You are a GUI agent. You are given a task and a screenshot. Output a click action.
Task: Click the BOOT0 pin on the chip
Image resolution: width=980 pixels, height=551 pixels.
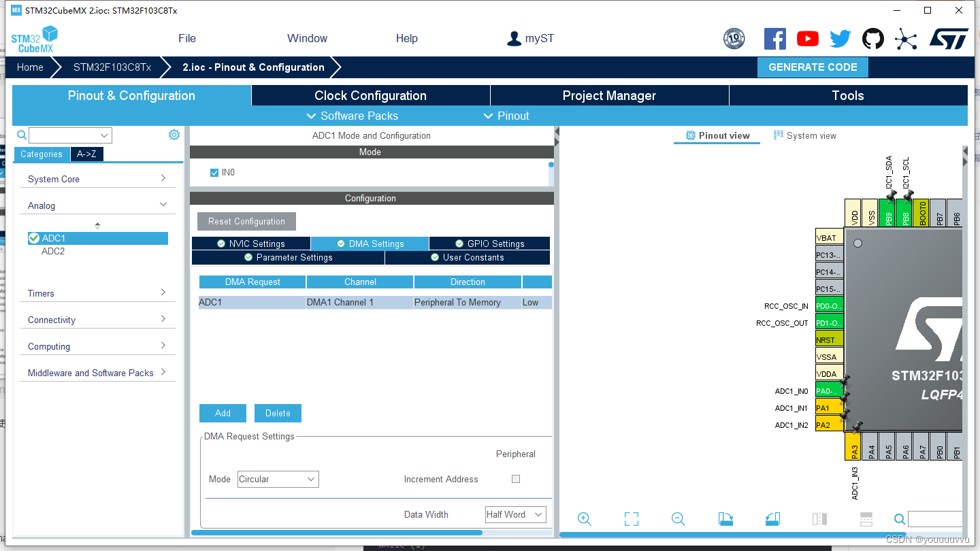[921, 212]
